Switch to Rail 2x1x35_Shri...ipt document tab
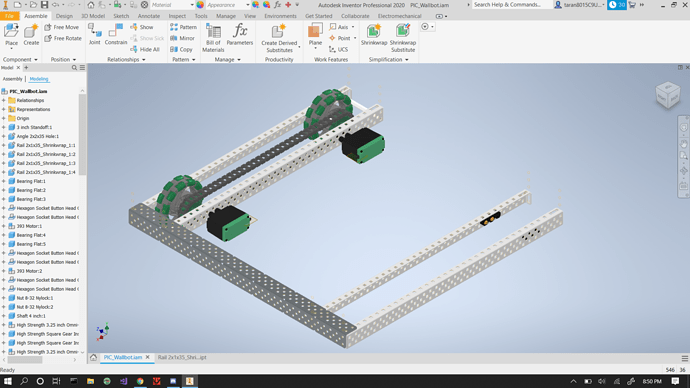Screen dimensions: 690x388 pyautogui.click(x=182, y=357)
